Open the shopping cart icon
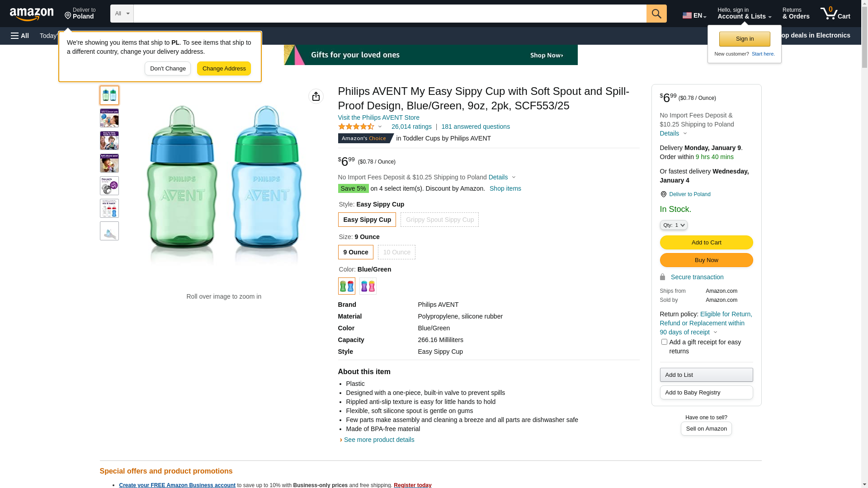Image resolution: width=868 pixels, height=488 pixels. [835, 14]
